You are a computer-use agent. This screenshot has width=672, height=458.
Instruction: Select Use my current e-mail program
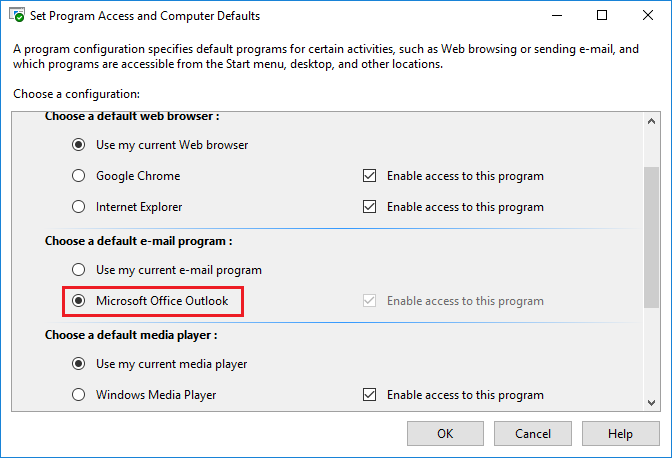(78, 270)
